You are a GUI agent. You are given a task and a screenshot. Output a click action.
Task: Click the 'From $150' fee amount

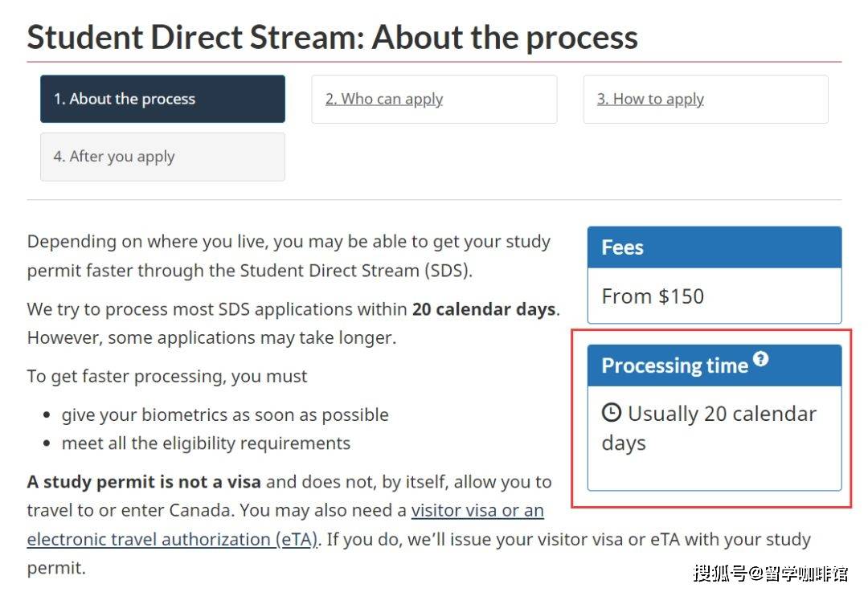coord(653,296)
